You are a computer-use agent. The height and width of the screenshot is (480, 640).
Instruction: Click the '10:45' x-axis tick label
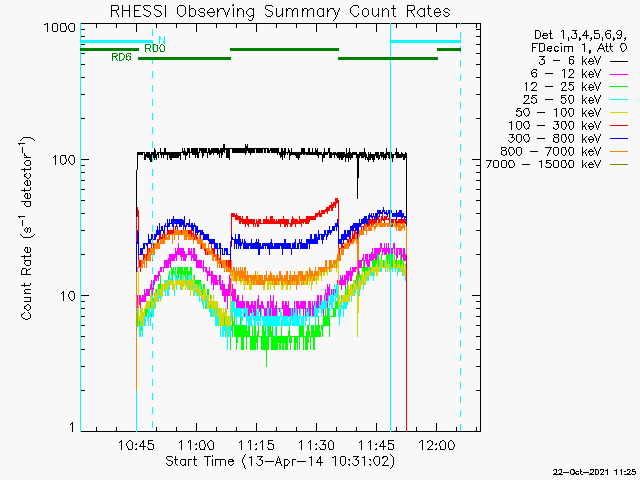136,445
